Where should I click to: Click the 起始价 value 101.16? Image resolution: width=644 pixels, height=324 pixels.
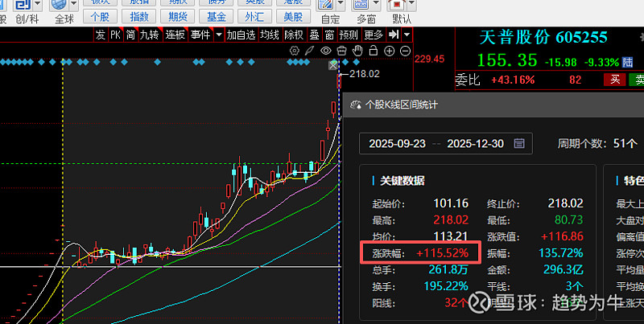tap(451, 203)
